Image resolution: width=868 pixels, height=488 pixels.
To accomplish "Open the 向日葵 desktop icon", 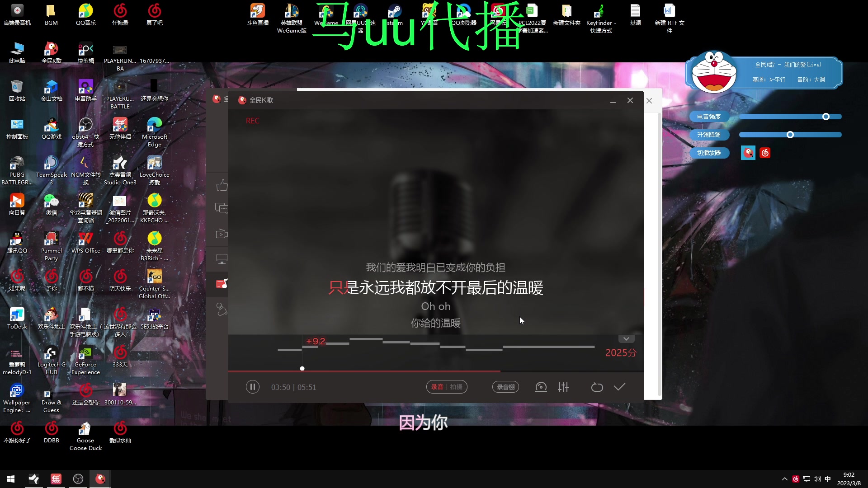I will [x=17, y=205].
